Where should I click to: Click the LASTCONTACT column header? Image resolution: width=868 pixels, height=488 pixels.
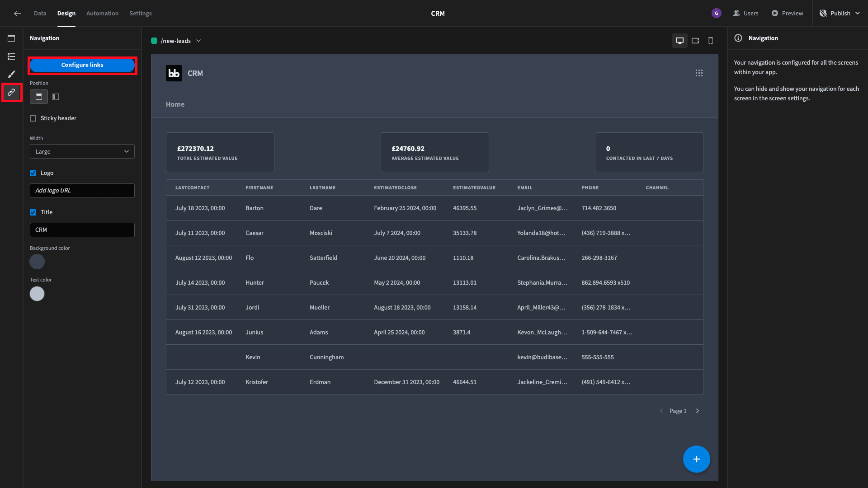pyautogui.click(x=192, y=188)
